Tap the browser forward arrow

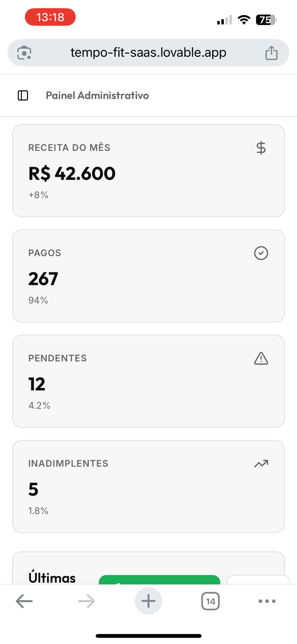(86, 601)
